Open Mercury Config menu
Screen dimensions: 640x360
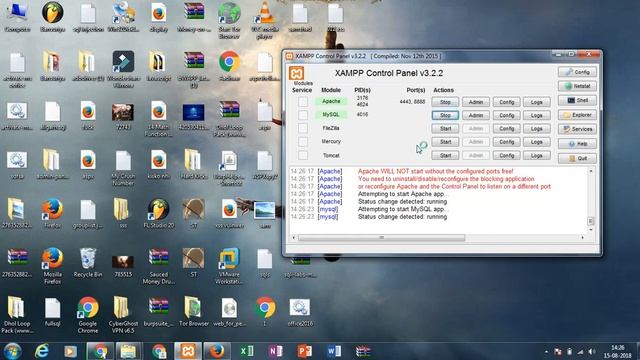click(506, 142)
